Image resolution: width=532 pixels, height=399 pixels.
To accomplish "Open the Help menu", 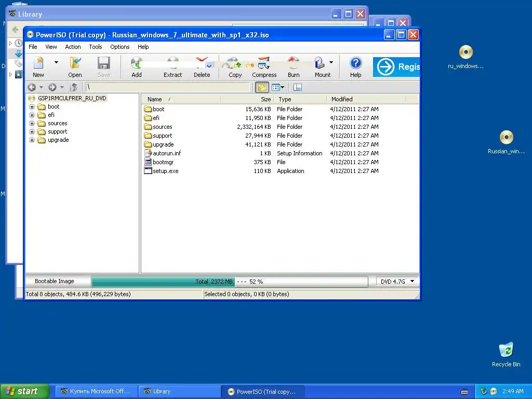I will 143,47.
